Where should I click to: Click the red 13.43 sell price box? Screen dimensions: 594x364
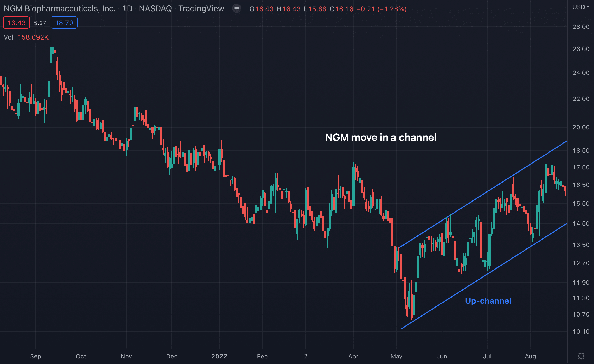pyautogui.click(x=16, y=23)
